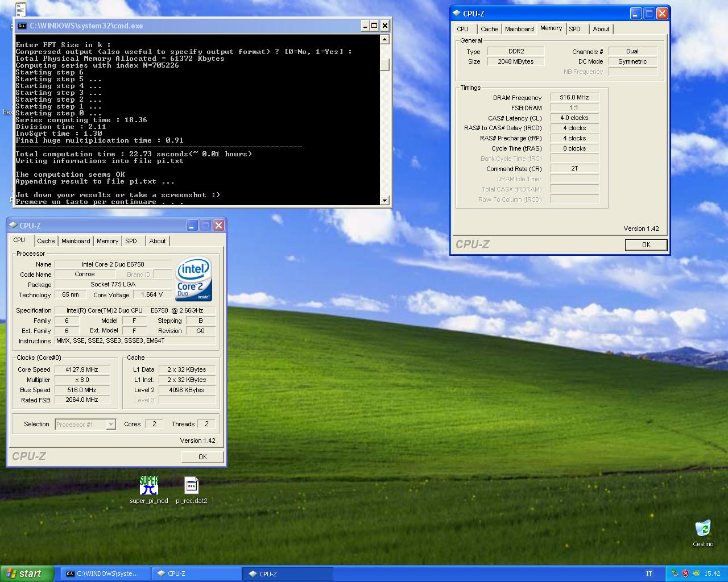The width and height of the screenshot is (728, 582).
Task: Click the Cycle Time 8 clocks value
Action: pyautogui.click(x=574, y=148)
